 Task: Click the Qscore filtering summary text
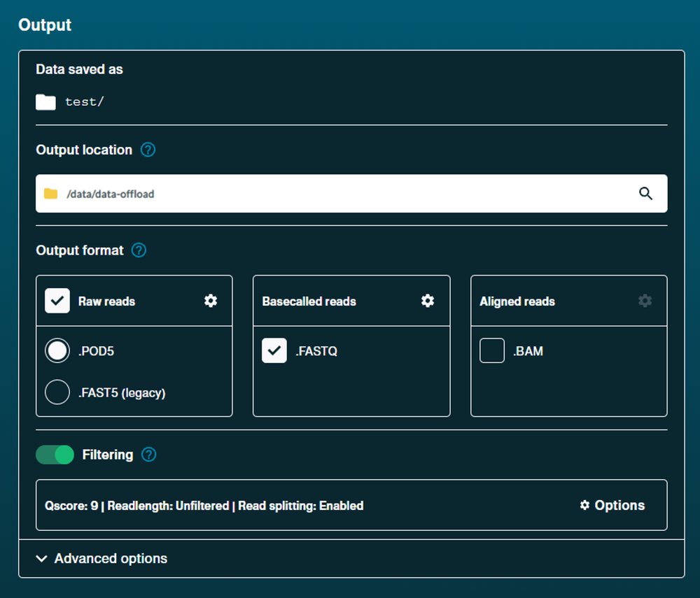204,506
